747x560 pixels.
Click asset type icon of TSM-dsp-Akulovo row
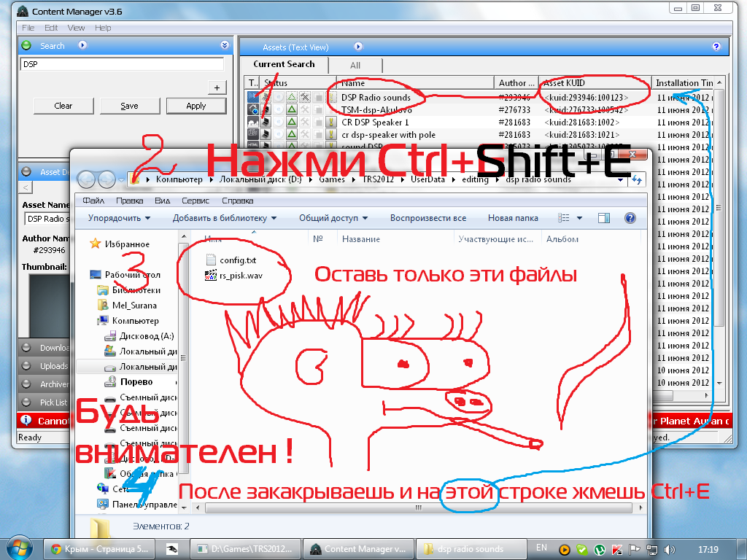[x=253, y=110]
